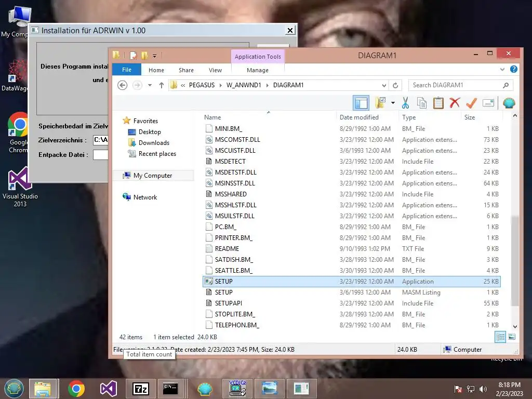This screenshot has width=532, height=399.
Task: Select the MINI.BM_ file
Action: tap(352, 129)
